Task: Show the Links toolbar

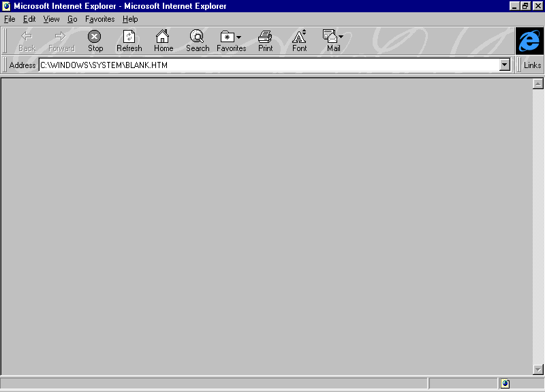Action: coord(532,65)
